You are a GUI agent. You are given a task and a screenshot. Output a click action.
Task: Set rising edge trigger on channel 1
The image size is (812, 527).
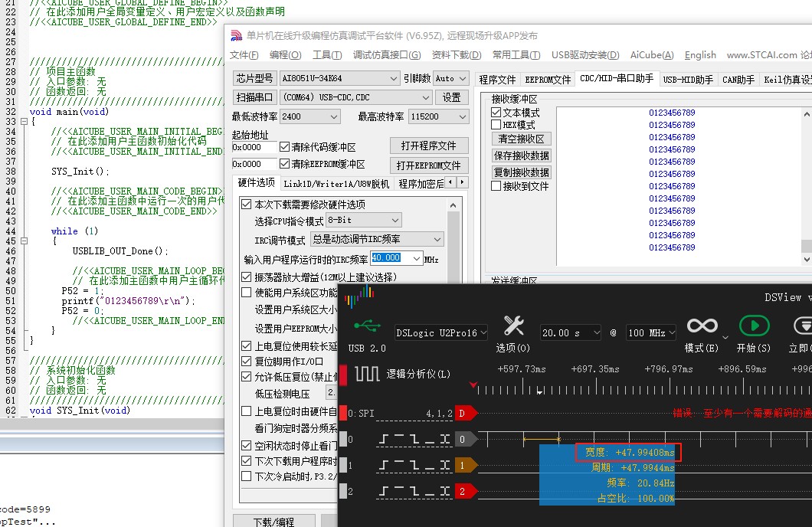(x=383, y=466)
